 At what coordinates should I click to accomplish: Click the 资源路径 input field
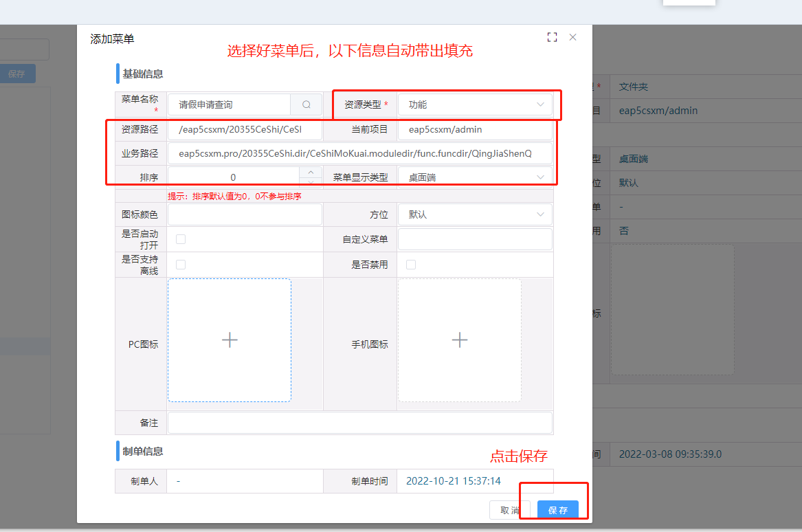[245, 129]
